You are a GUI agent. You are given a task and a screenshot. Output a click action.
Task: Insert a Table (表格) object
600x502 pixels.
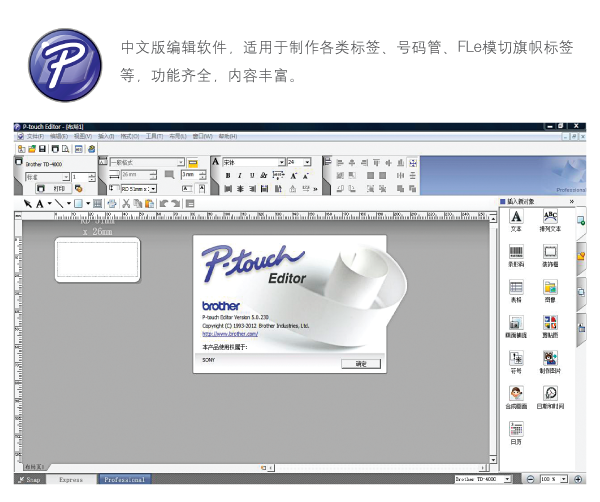point(516,291)
